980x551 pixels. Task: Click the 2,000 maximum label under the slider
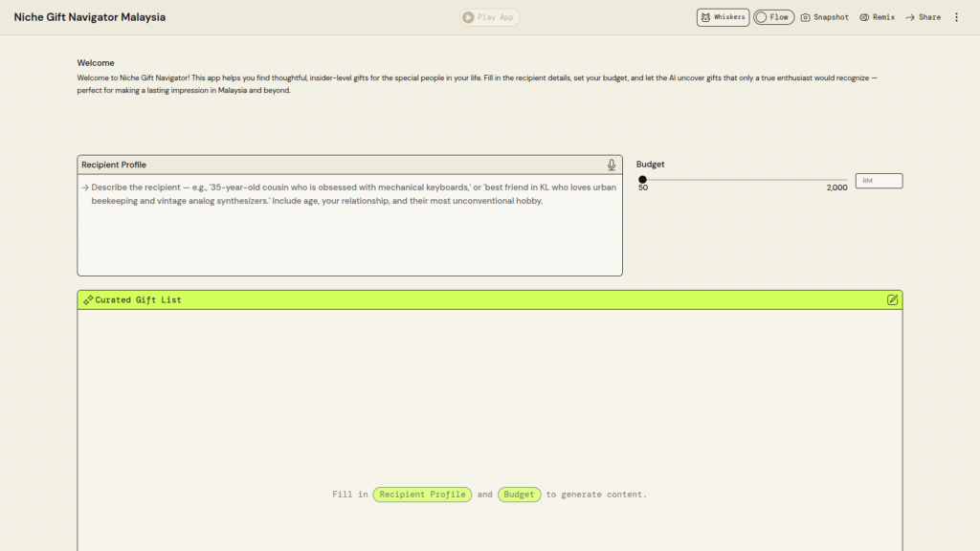(x=836, y=187)
